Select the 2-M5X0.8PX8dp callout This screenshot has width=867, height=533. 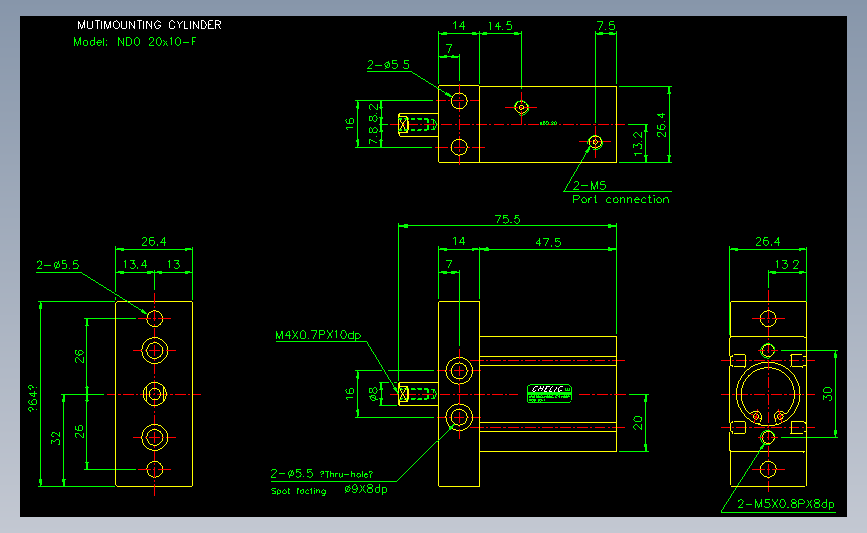(786, 504)
